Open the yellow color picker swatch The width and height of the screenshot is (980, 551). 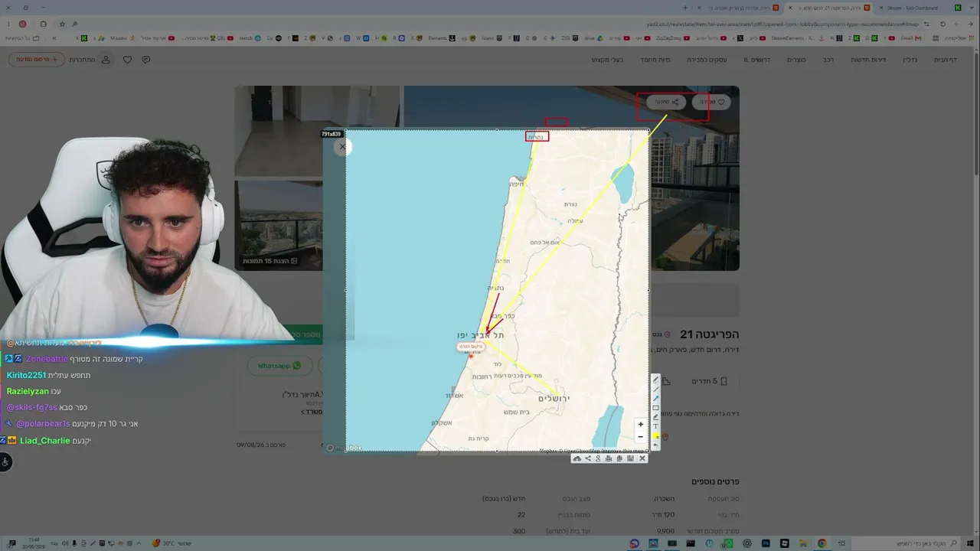coord(655,436)
